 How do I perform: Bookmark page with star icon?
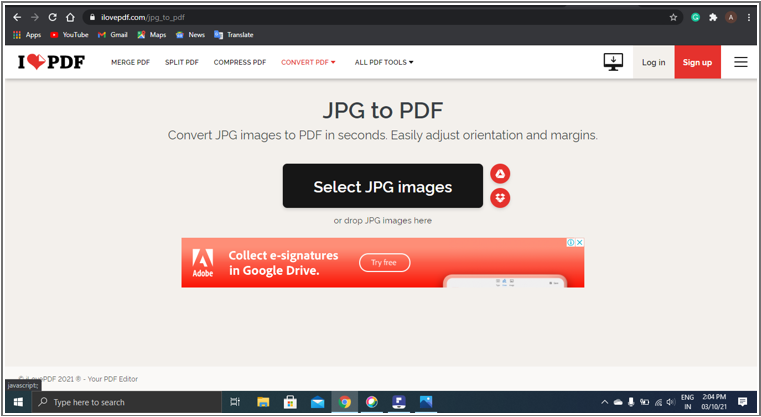[x=673, y=17]
